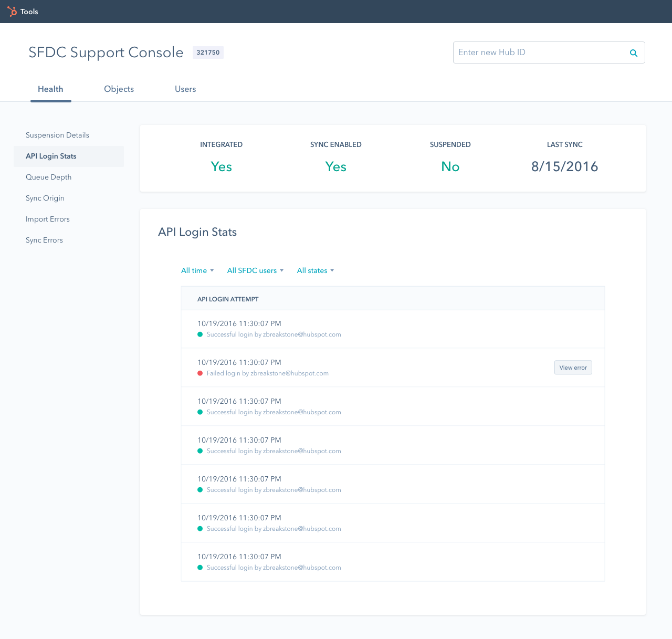Select API Login Stats in sidebar
Image resolution: width=672 pixels, height=639 pixels.
pyautogui.click(x=69, y=156)
